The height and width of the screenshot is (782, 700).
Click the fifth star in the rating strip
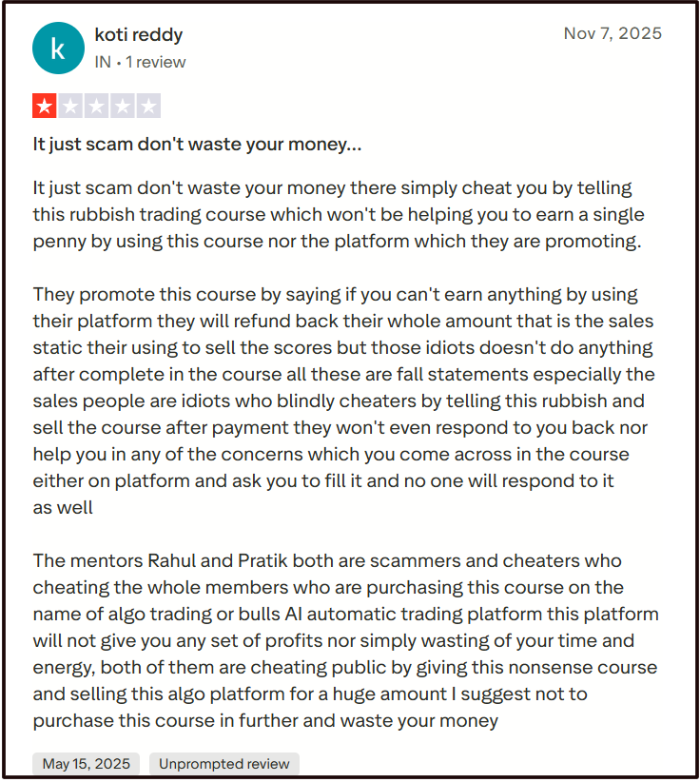point(150,106)
